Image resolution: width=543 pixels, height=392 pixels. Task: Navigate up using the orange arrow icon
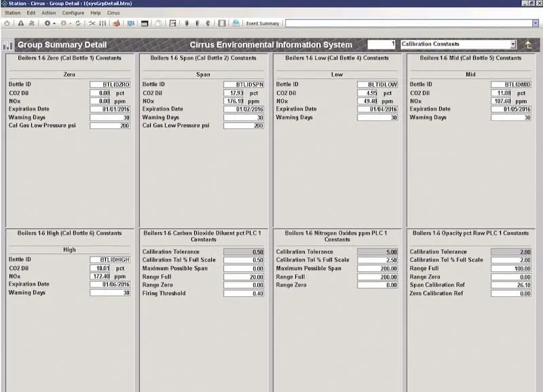[529, 43]
